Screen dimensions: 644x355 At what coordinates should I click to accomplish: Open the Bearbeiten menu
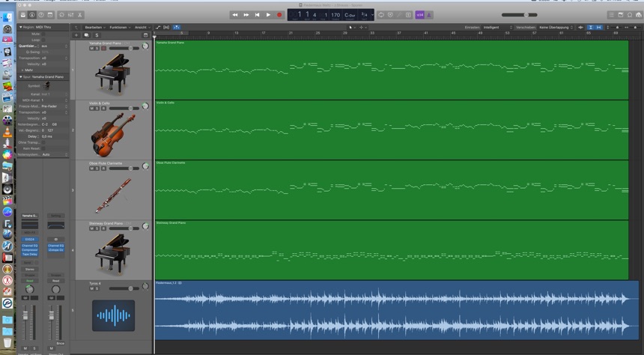(95, 27)
